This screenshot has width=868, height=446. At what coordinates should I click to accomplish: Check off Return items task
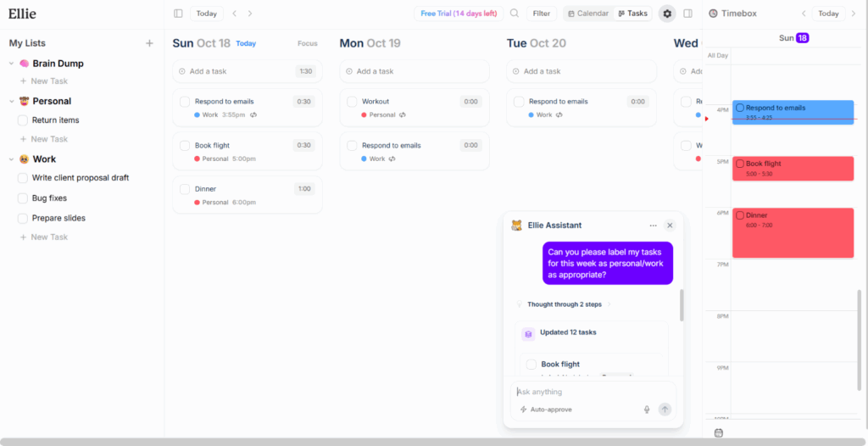click(23, 120)
